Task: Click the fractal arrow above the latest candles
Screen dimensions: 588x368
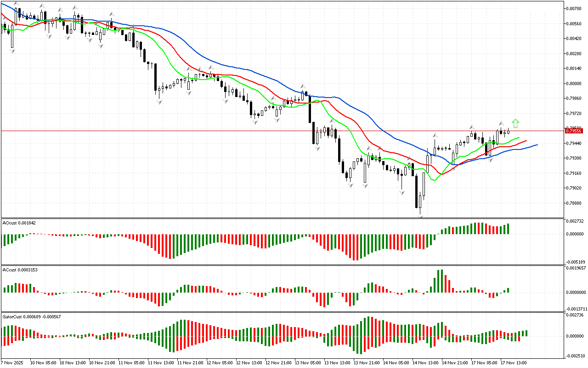Action: tap(501, 124)
